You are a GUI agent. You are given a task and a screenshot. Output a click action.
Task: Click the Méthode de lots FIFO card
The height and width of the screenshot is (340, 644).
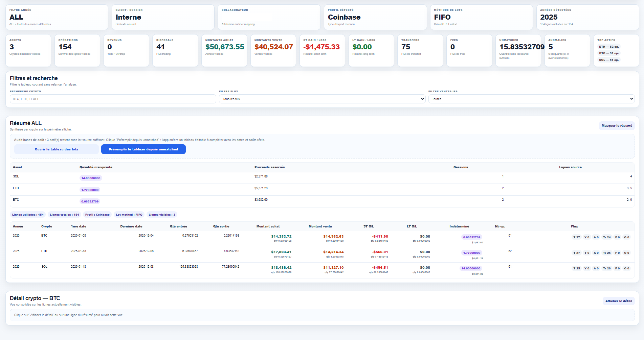(x=481, y=17)
